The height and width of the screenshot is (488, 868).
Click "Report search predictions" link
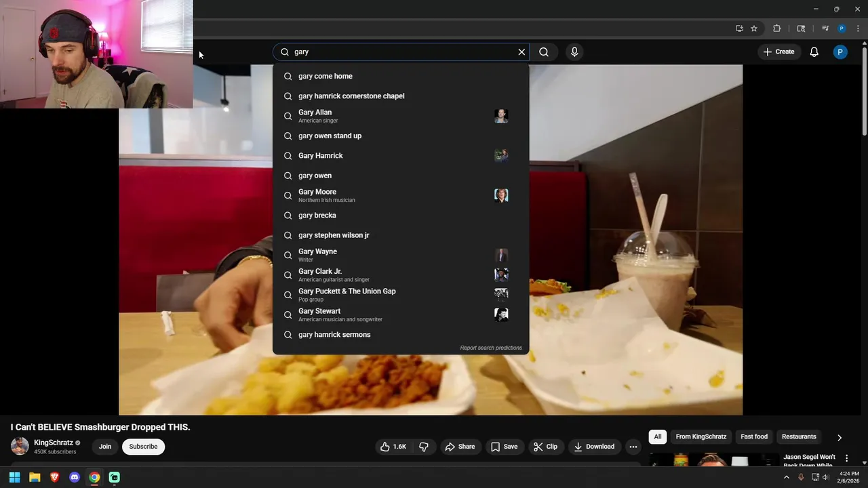tap(491, 348)
